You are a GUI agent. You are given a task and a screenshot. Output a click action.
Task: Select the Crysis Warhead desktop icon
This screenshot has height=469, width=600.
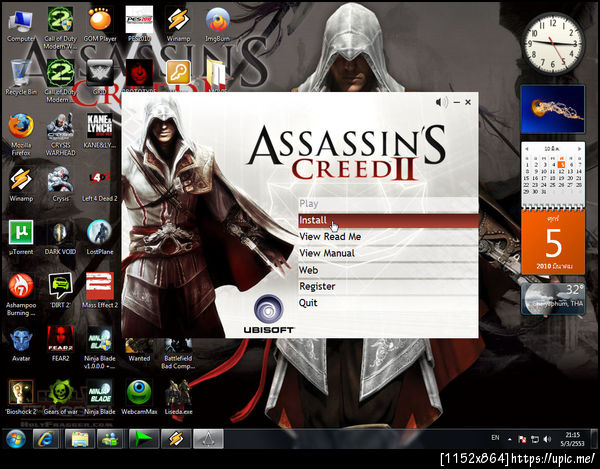[60, 134]
